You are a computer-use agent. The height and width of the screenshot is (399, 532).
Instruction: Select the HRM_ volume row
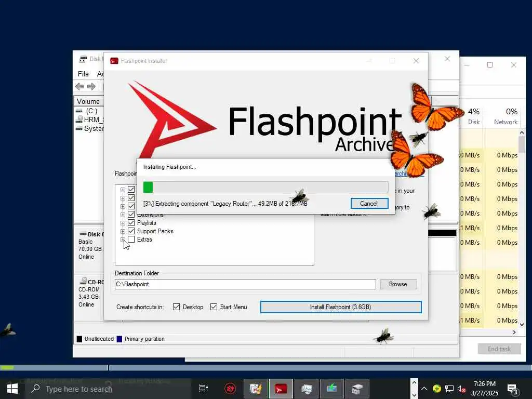point(89,120)
